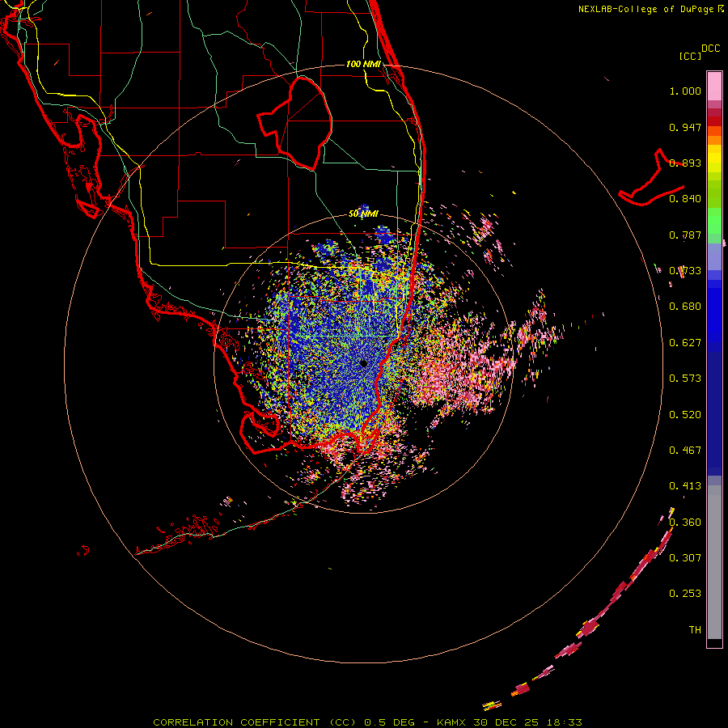
Task: Click the KAMX station identifier in caption
Action: pyautogui.click(x=451, y=722)
